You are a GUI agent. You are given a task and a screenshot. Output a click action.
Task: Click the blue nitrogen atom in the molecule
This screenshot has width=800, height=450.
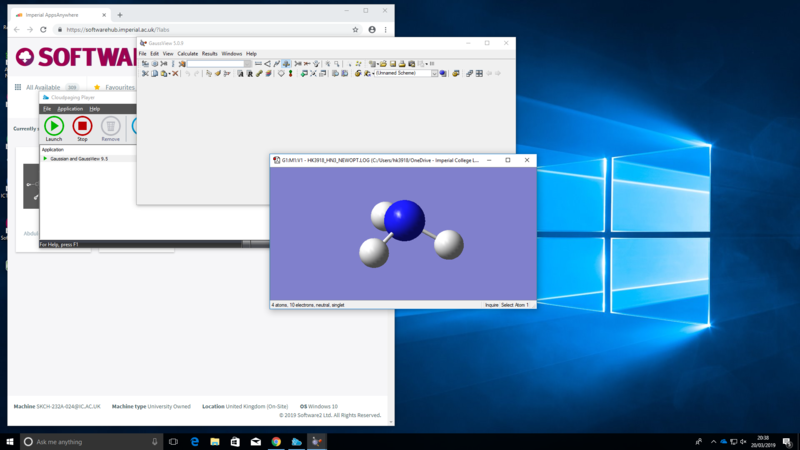click(405, 220)
